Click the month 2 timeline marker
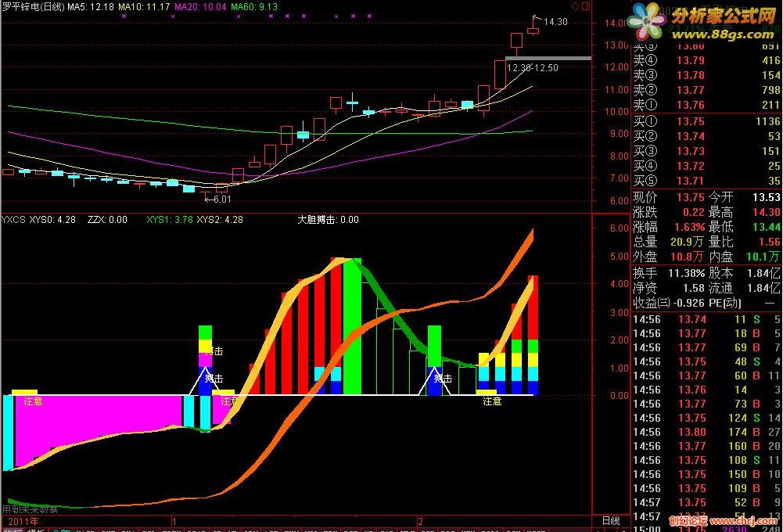Screen dimensions: 783x532 pyautogui.click(x=421, y=521)
